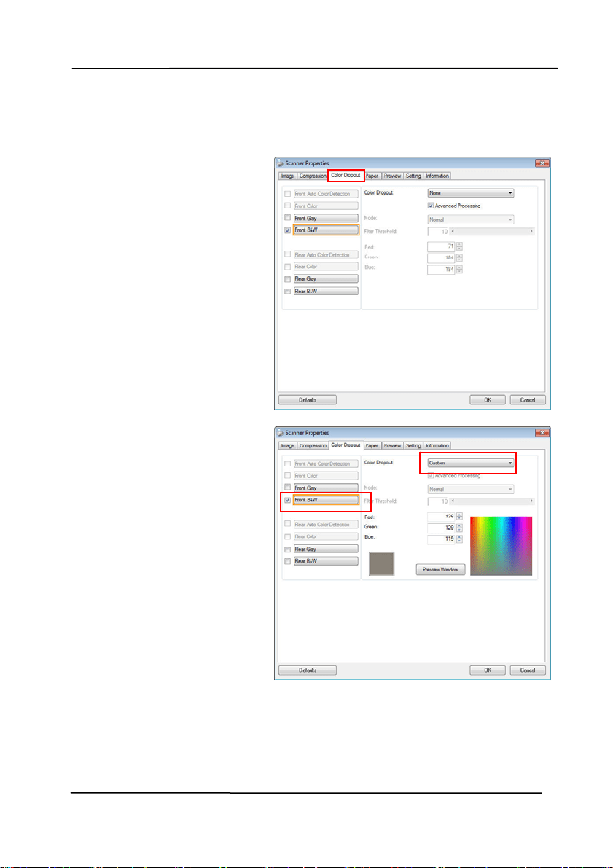Click the gray color preview swatch

point(381,563)
